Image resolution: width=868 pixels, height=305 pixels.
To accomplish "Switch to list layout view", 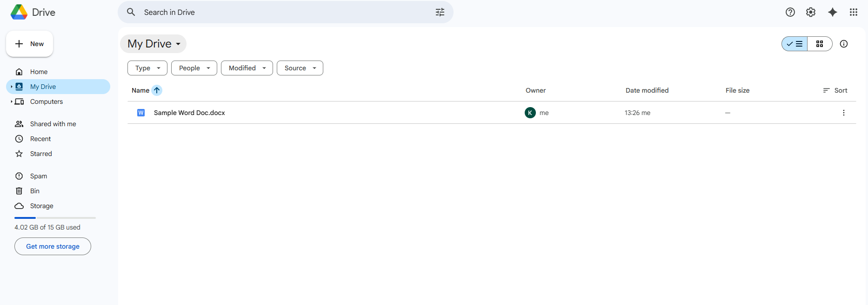I will (795, 44).
